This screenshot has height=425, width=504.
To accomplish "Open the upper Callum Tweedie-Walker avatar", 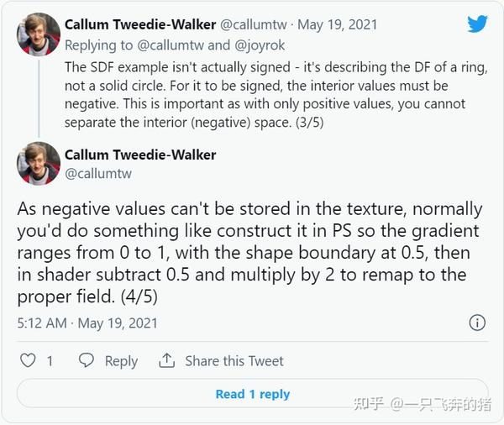I will [x=39, y=34].
